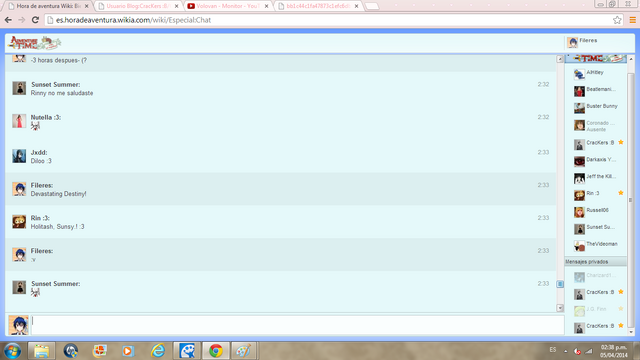The width and height of the screenshot is (640, 360).
Task: Close the Volovan Monitor YouTube tab
Action: click(x=267, y=6)
